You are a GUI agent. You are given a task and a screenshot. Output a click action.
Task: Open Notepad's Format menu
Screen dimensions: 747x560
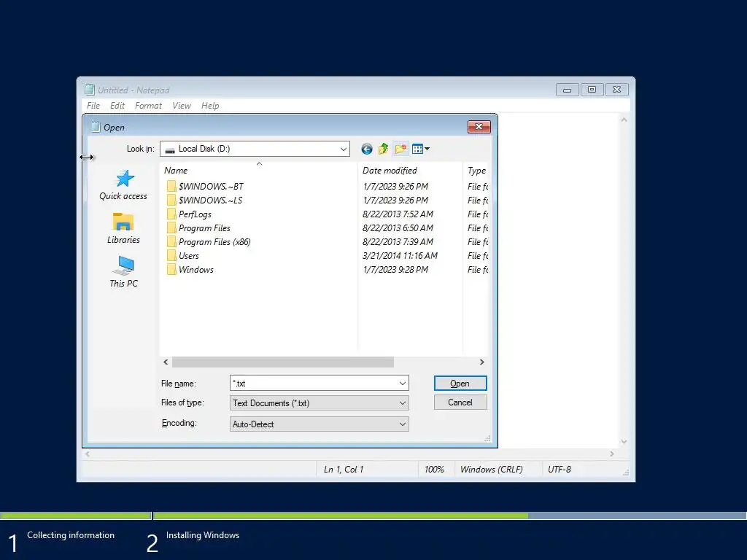click(x=148, y=106)
